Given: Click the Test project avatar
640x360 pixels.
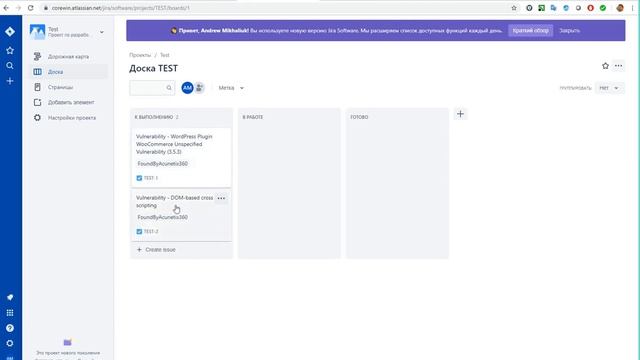Looking at the screenshot, I should pos(37,32).
